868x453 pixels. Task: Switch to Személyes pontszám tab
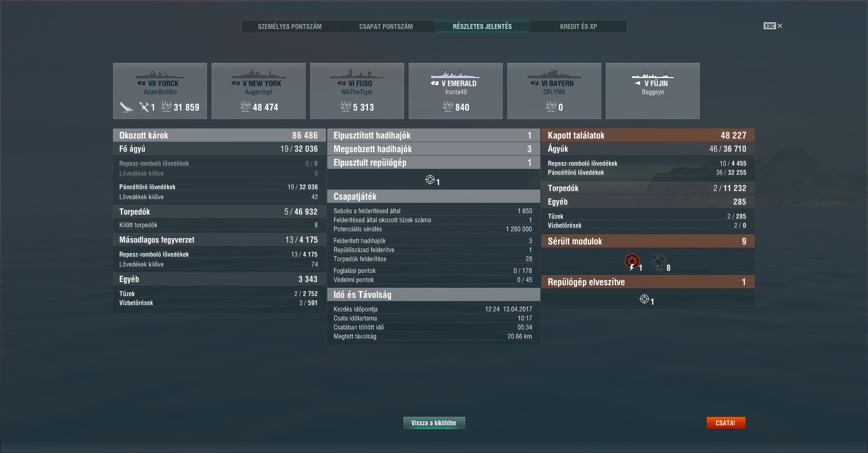coord(290,27)
